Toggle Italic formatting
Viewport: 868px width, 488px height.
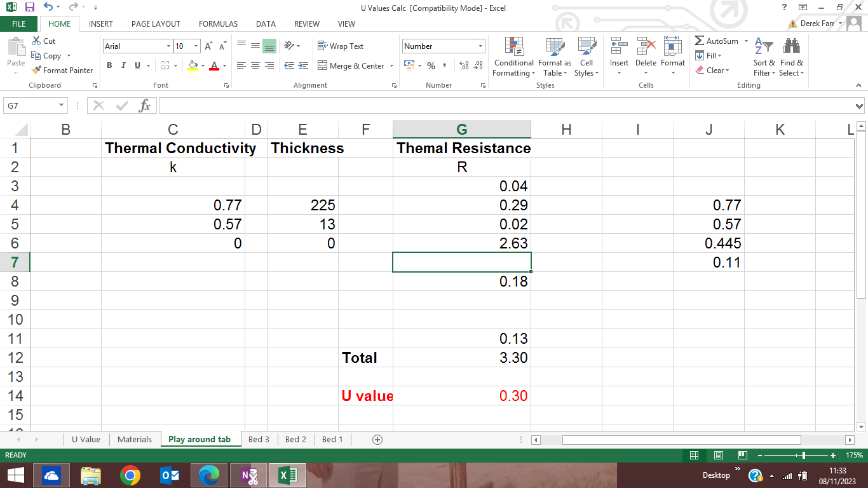tap(123, 65)
